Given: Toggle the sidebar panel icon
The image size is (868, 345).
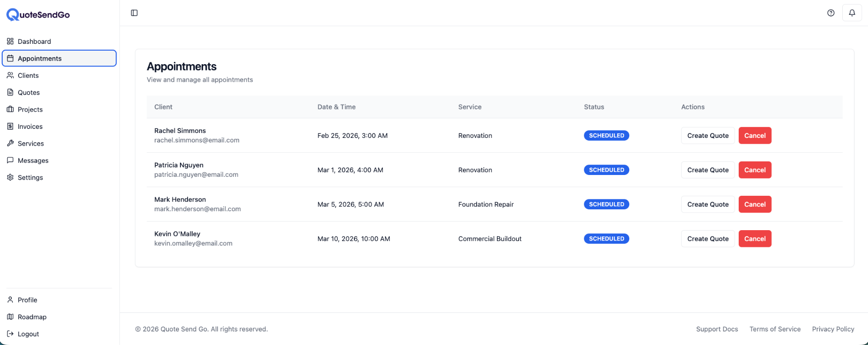Looking at the screenshot, I should (x=134, y=13).
